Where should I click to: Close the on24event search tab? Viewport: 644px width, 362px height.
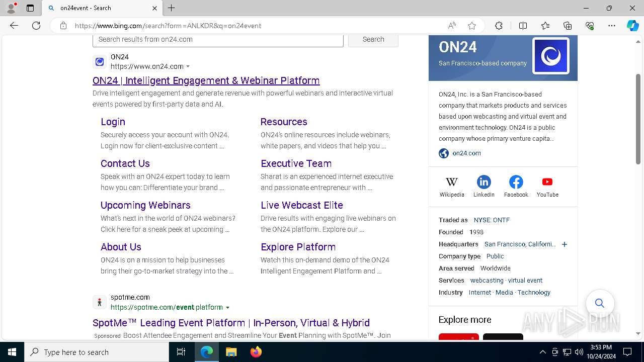point(154,8)
